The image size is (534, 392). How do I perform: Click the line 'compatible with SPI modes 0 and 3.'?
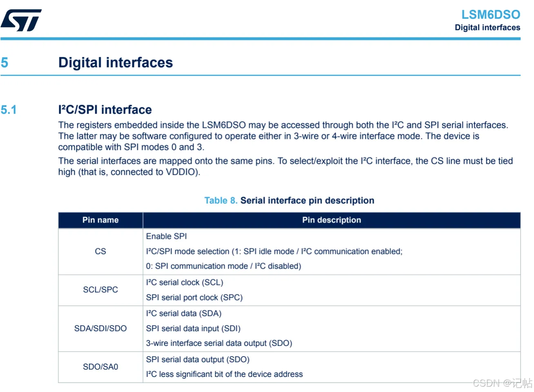coord(131,147)
